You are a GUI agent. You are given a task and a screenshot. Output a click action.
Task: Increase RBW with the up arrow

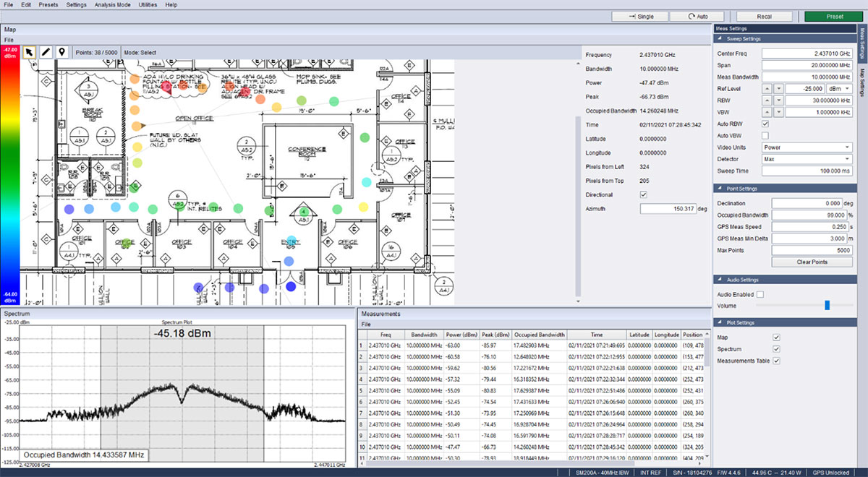click(767, 100)
